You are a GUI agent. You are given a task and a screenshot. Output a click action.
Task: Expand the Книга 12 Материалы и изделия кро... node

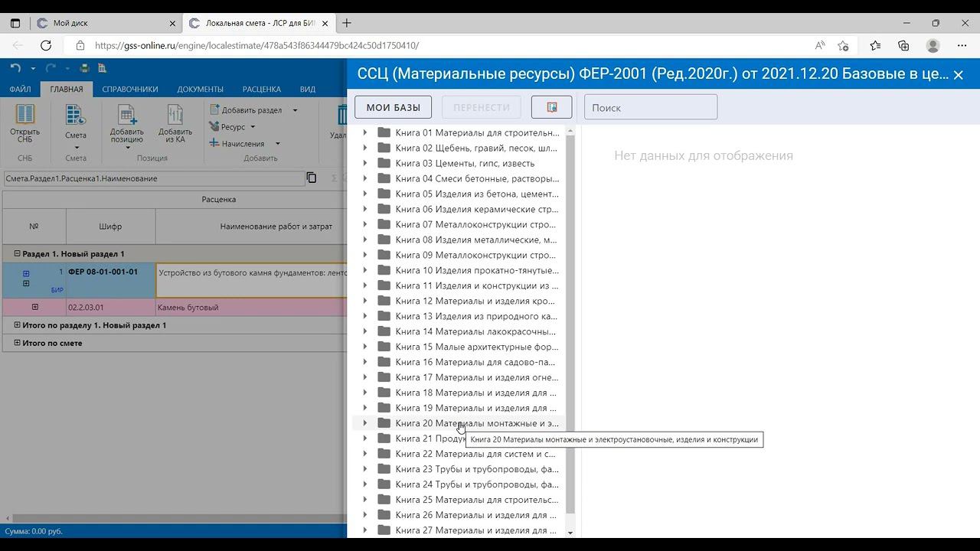tap(364, 301)
